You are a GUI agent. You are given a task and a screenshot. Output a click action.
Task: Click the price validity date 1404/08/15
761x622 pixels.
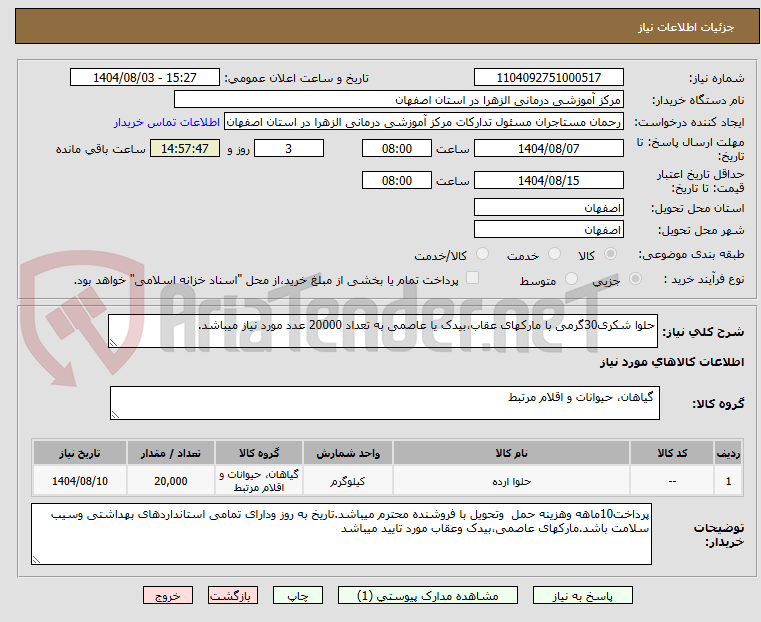coord(548,180)
